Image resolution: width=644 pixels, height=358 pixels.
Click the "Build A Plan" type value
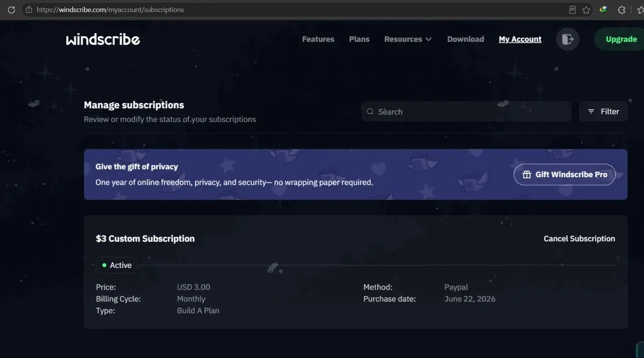click(198, 311)
